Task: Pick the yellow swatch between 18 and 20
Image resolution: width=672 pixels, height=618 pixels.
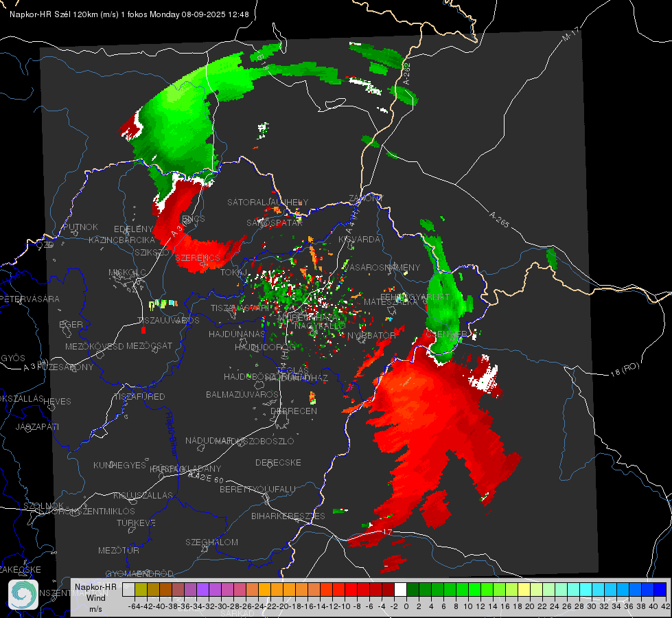Action: click(524, 590)
